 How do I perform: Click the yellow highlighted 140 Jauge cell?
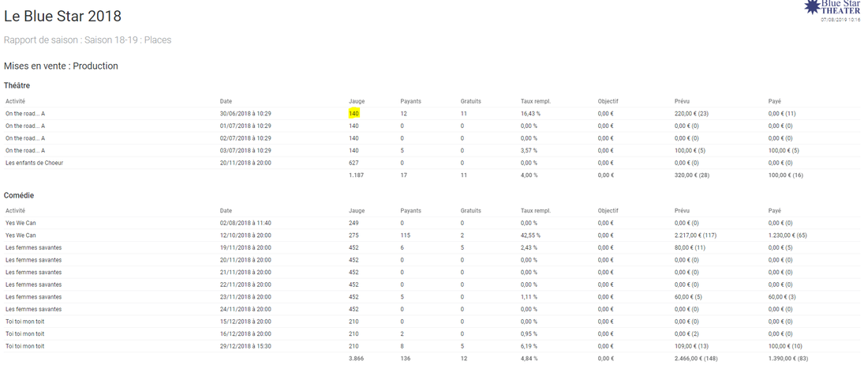(354, 114)
